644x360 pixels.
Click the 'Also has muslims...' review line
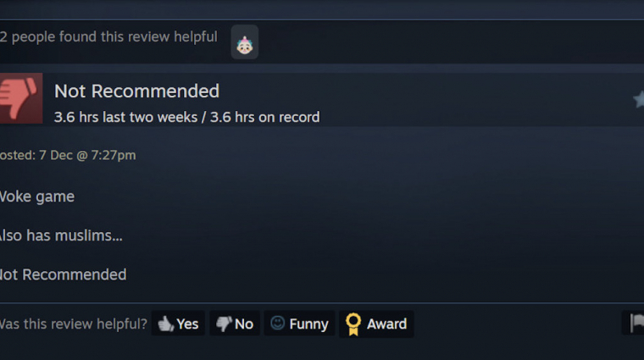click(61, 235)
